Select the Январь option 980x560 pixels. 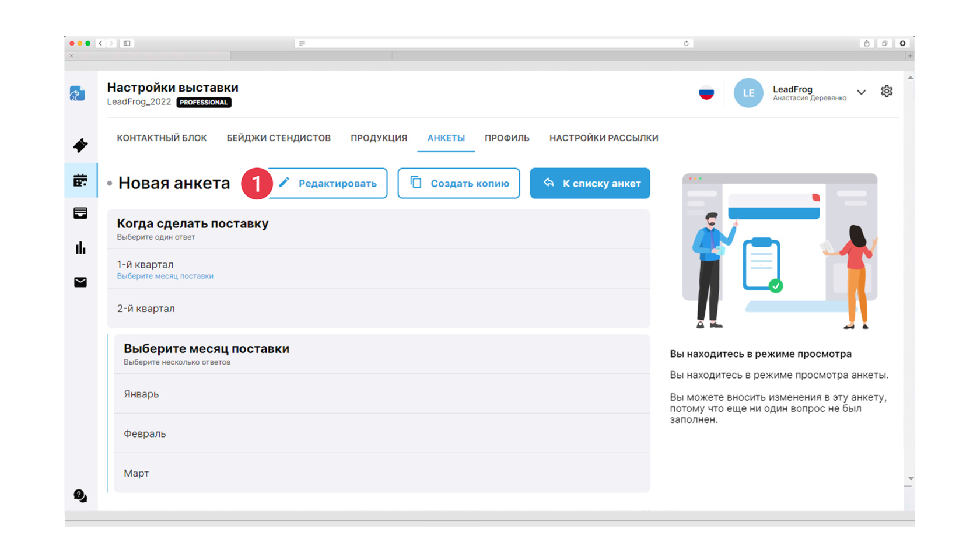coord(382,394)
